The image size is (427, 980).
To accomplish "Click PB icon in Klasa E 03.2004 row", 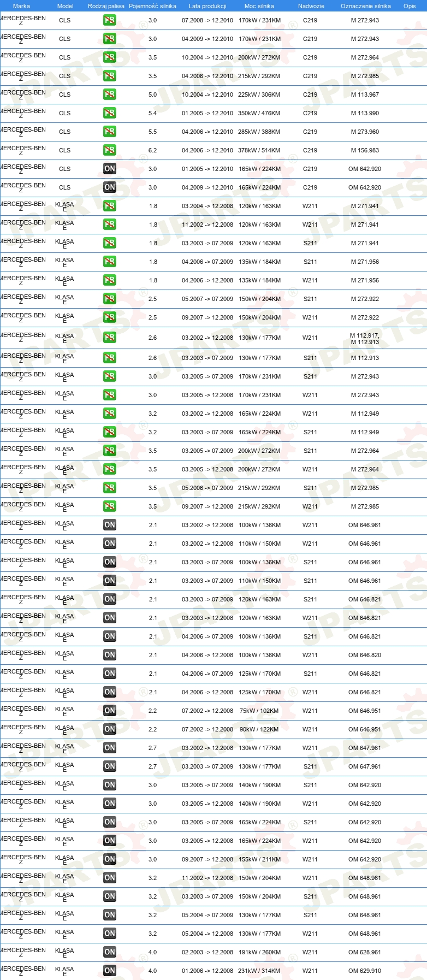I will click(x=109, y=206).
